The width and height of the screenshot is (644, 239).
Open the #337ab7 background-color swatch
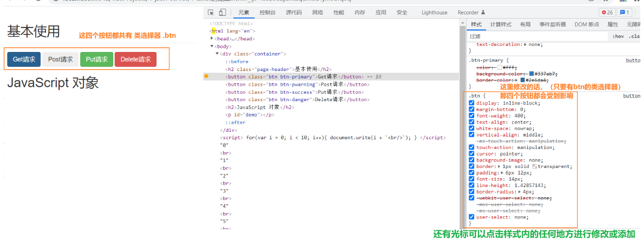[532, 74]
